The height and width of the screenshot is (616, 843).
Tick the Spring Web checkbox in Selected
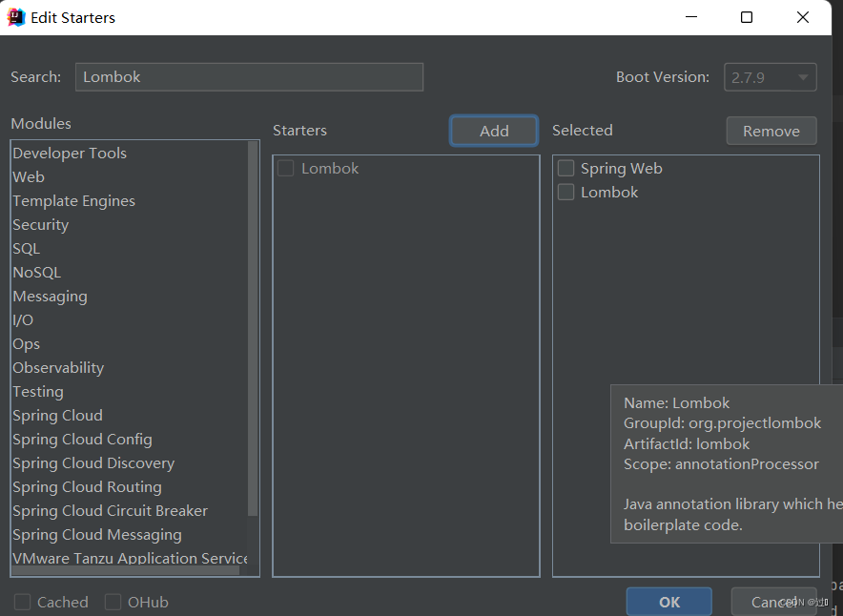point(565,168)
